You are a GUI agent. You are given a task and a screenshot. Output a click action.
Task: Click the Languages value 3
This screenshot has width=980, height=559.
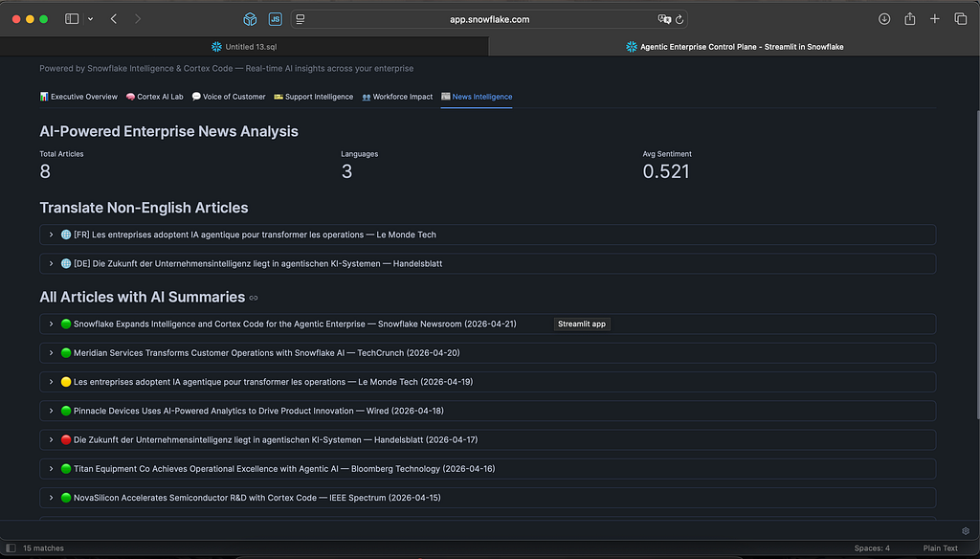(x=346, y=171)
